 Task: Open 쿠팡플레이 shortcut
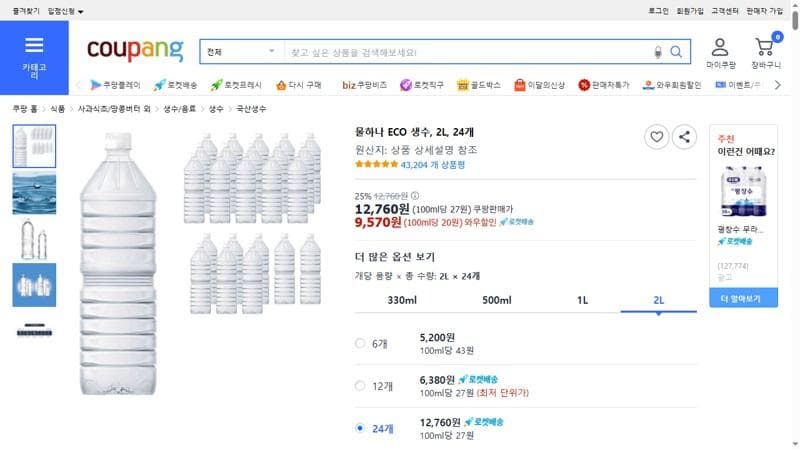click(x=115, y=85)
